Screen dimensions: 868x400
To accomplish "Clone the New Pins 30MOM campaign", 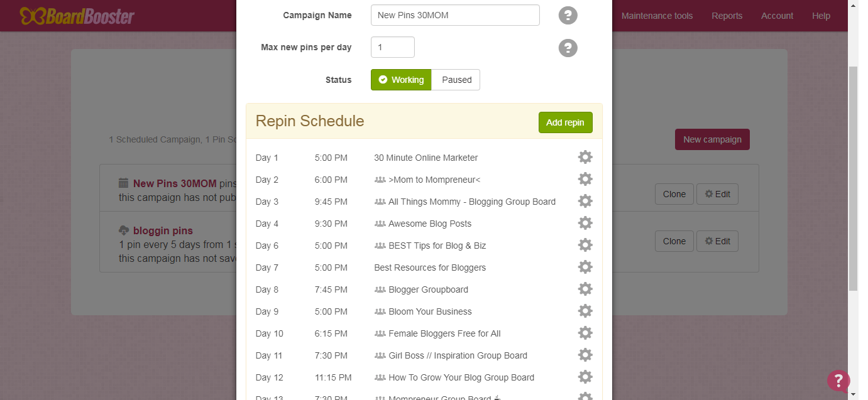I will coord(674,194).
